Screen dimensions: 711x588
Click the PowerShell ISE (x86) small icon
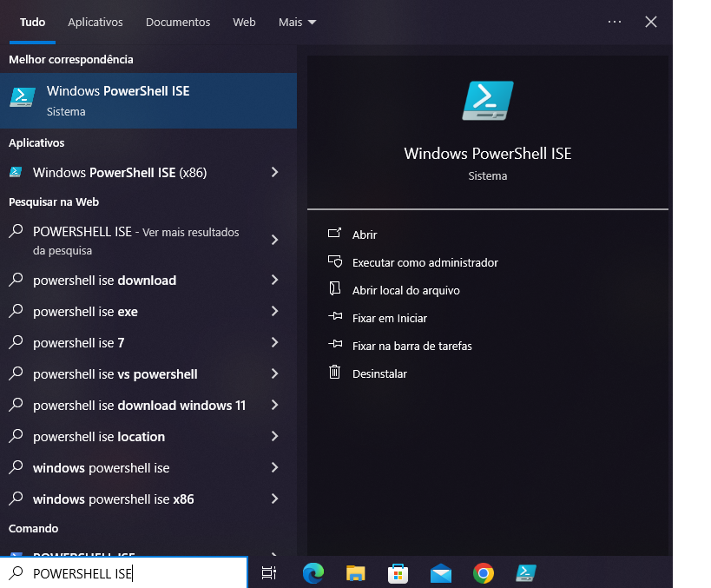(16, 172)
